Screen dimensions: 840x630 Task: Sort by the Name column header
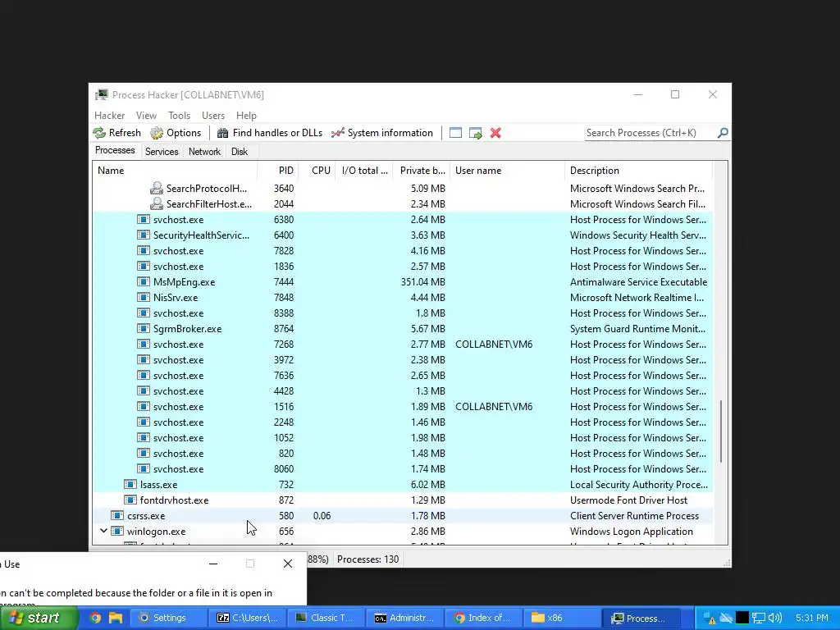click(x=176, y=171)
